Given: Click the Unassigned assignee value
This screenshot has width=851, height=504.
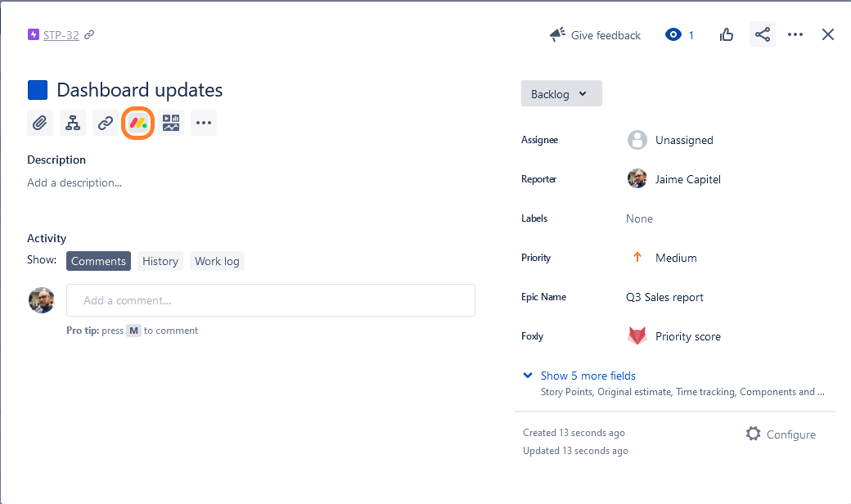Looking at the screenshot, I should click(x=684, y=141).
